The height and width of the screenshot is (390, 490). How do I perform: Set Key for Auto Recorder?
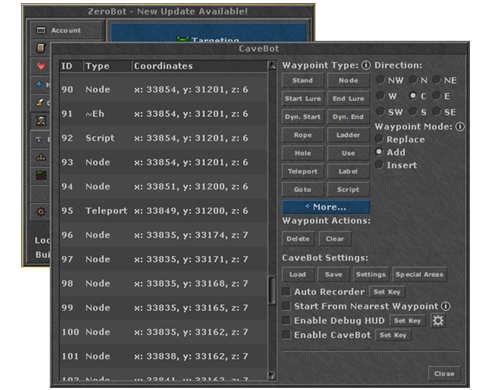pyautogui.click(x=387, y=292)
